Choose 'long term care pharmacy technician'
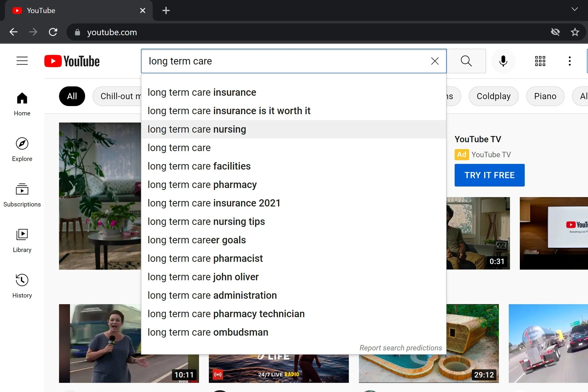The height and width of the screenshot is (392, 588). 293,314
